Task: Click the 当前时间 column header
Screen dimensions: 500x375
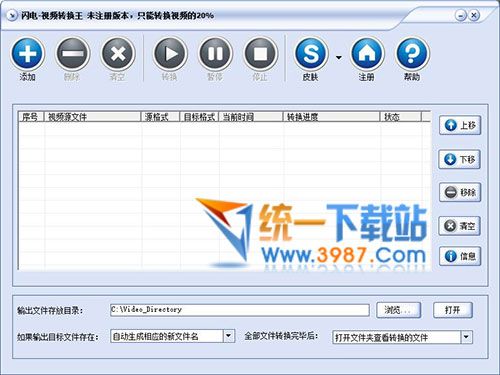Action: pos(251,117)
